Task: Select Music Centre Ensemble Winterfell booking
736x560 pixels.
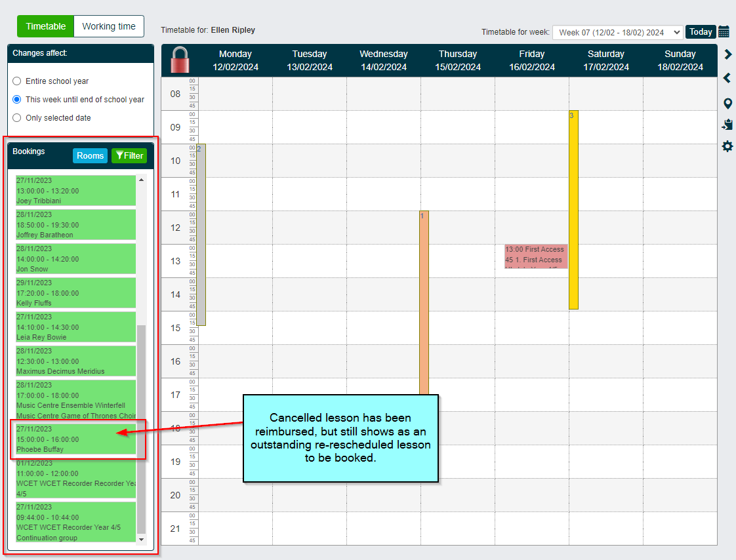Action: [75, 400]
